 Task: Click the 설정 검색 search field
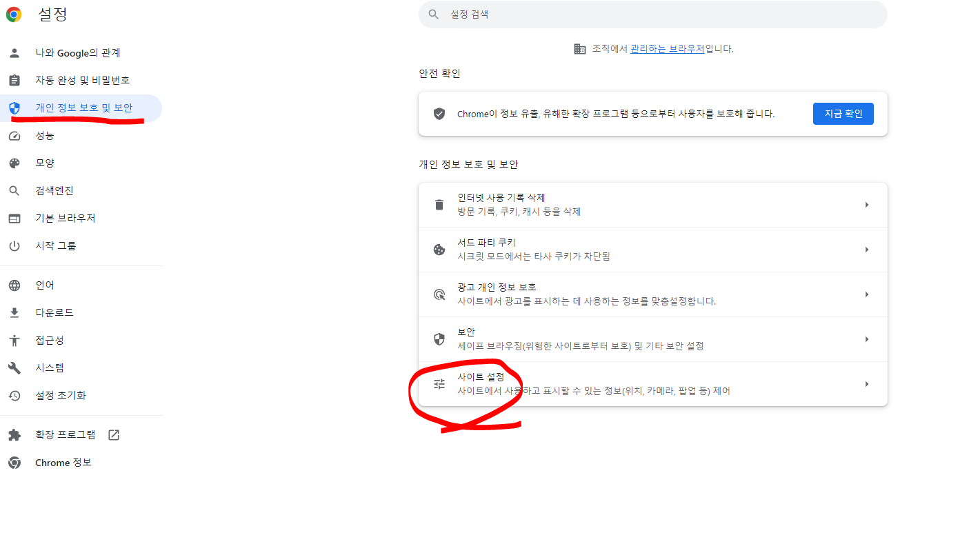click(652, 14)
